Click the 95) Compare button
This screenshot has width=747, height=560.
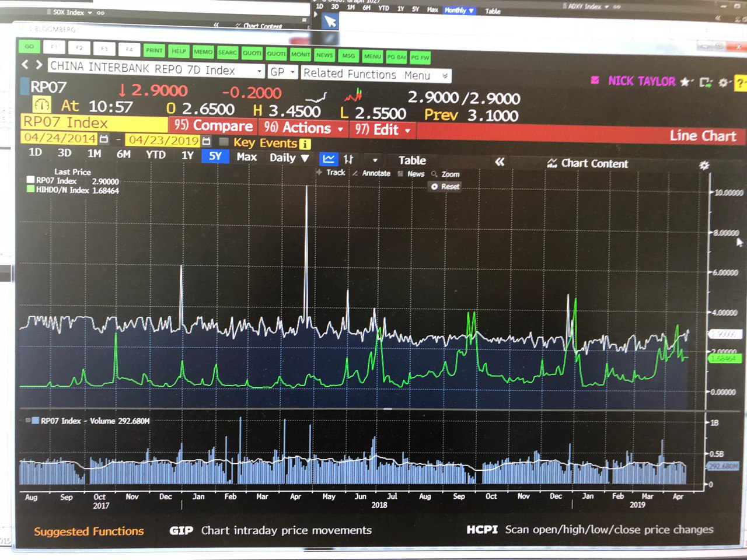point(213,125)
